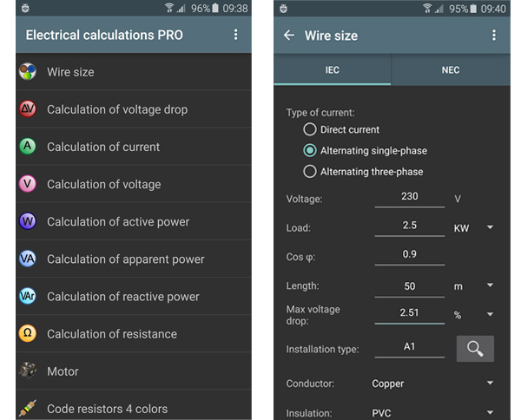The width and height of the screenshot is (521, 420).
Task: Tap the voltage drop ΔV icon
Action: pyautogui.click(x=28, y=109)
